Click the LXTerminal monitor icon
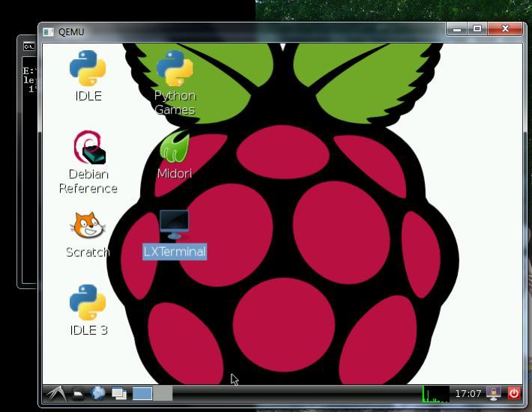This screenshot has height=412, width=532. coord(174,225)
